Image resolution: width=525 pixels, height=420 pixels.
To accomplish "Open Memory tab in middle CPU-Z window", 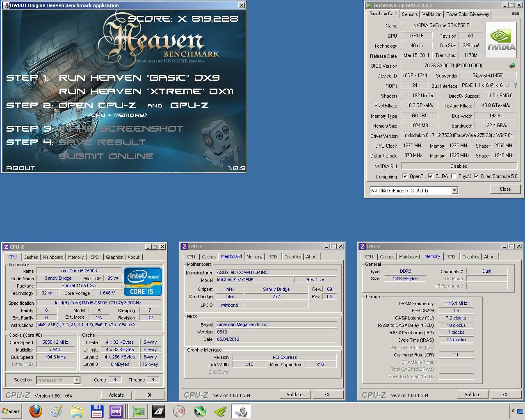I will [x=254, y=257].
